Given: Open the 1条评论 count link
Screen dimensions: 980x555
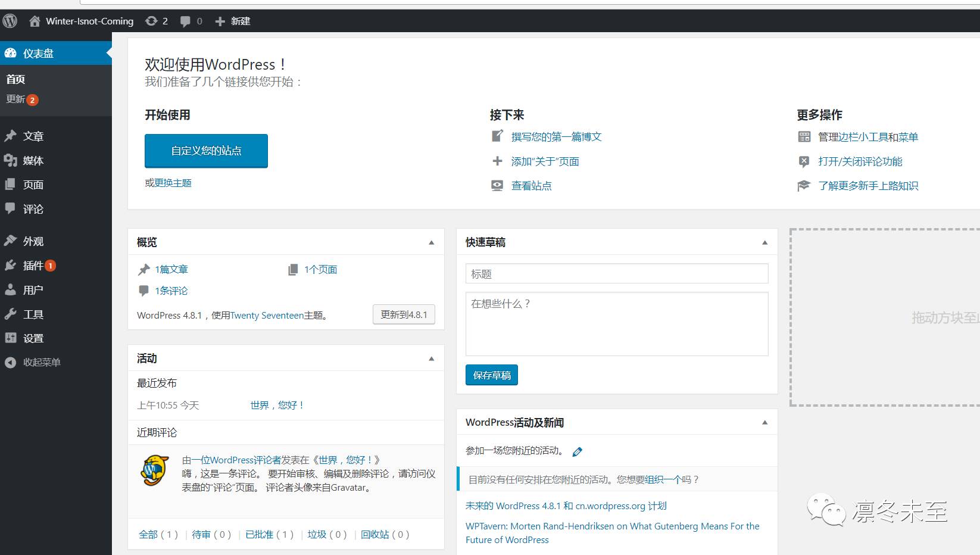Looking at the screenshot, I should pos(171,291).
